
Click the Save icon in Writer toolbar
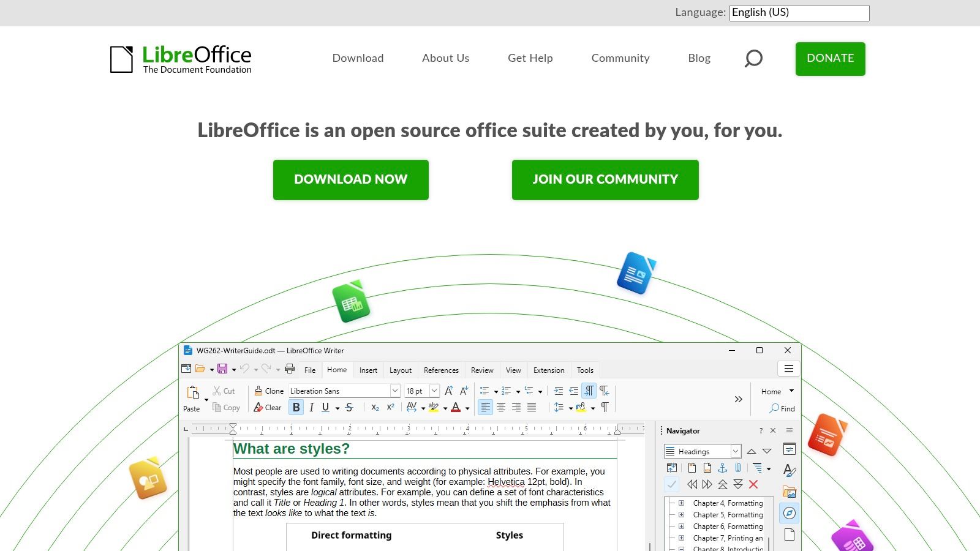click(222, 369)
